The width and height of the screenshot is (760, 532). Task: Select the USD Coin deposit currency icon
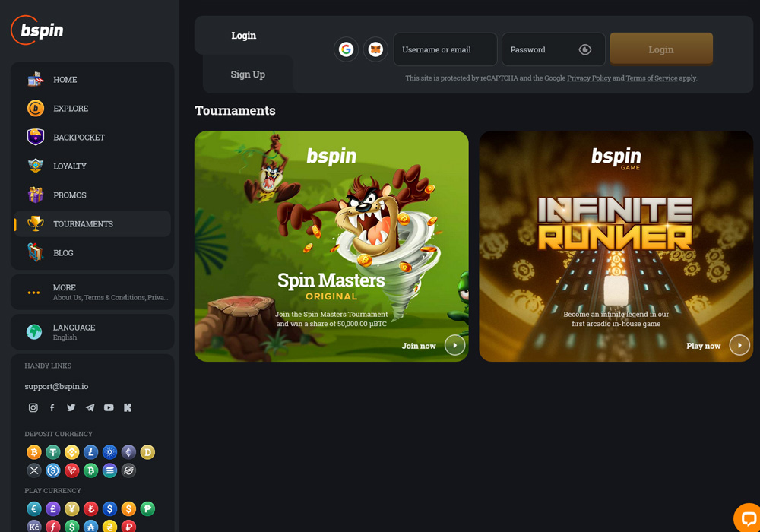pos(53,470)
